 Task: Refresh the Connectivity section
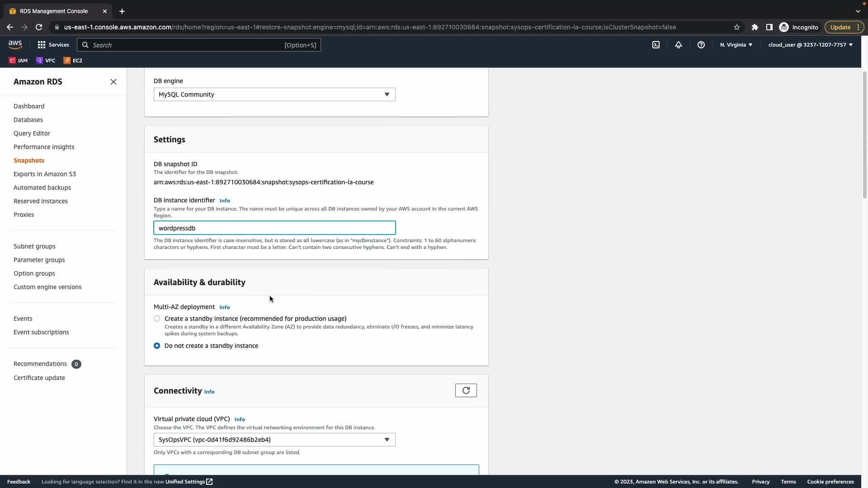(x=466, y=390)
